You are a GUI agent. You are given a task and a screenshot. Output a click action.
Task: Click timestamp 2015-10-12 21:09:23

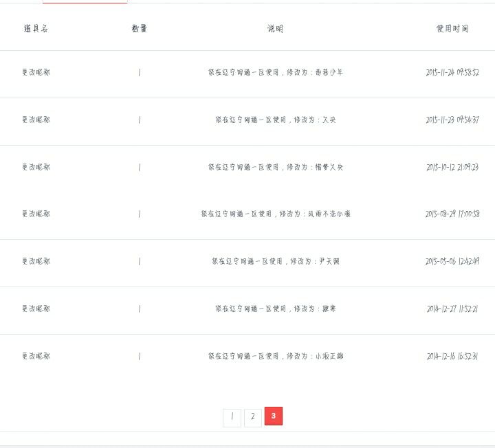[x=452, y=167]
